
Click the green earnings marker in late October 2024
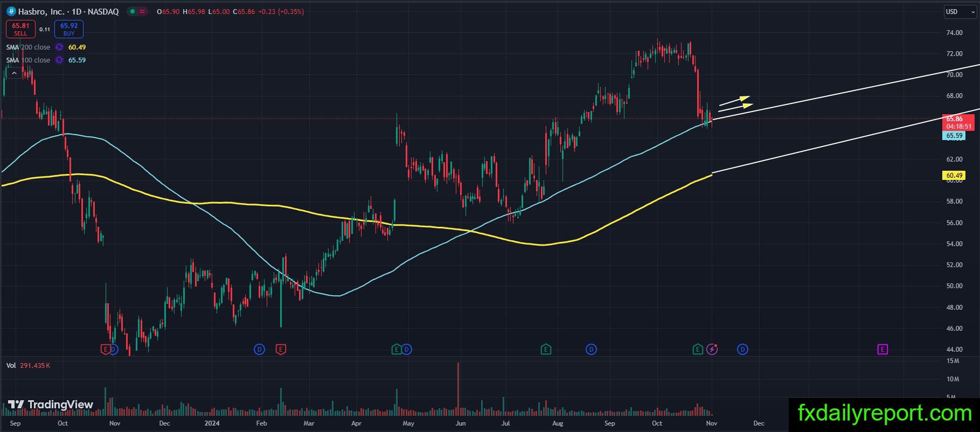tap(698, 350)
